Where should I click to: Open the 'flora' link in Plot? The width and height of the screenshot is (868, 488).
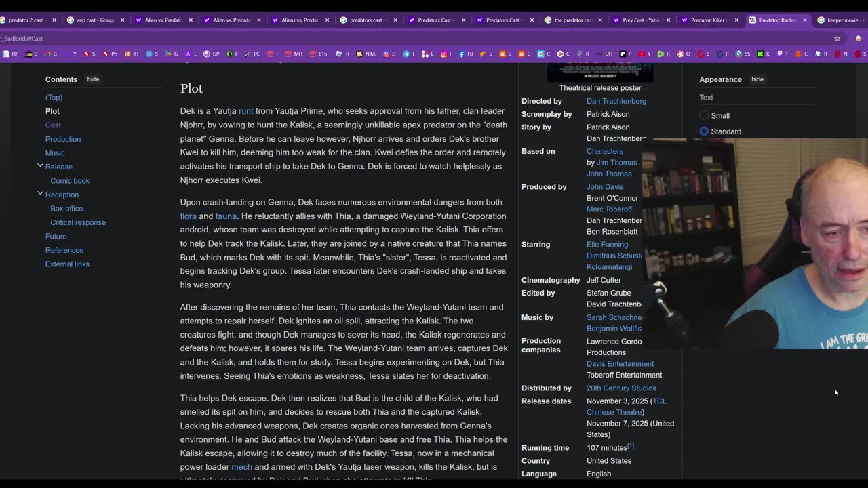click(x=188, y=216)
